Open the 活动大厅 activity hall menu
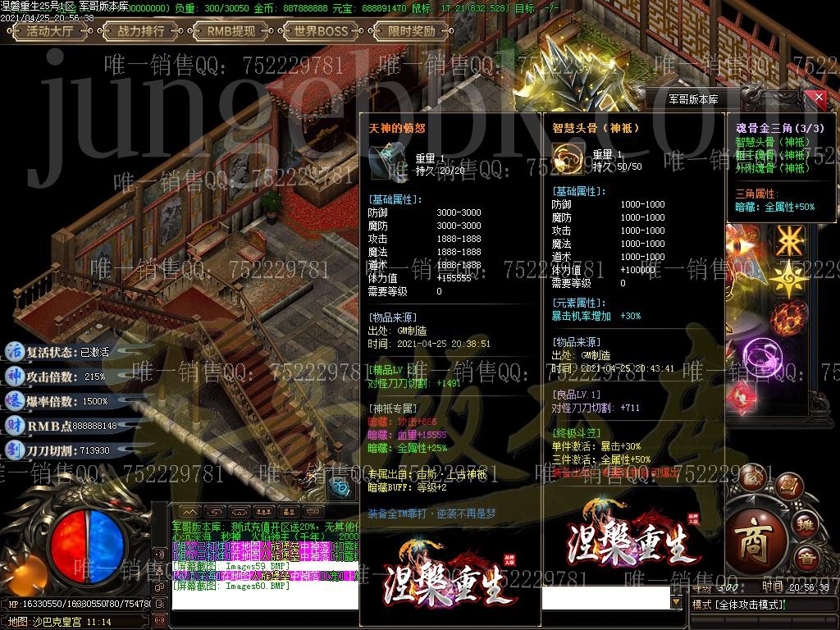The image size is (840, 630). click(x=55, y=32)
